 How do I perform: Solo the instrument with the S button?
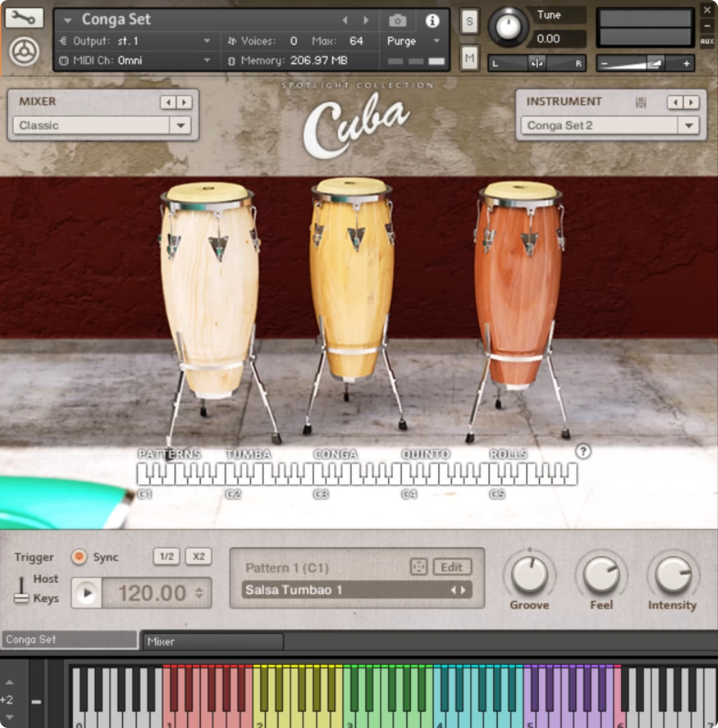point(470,22)
